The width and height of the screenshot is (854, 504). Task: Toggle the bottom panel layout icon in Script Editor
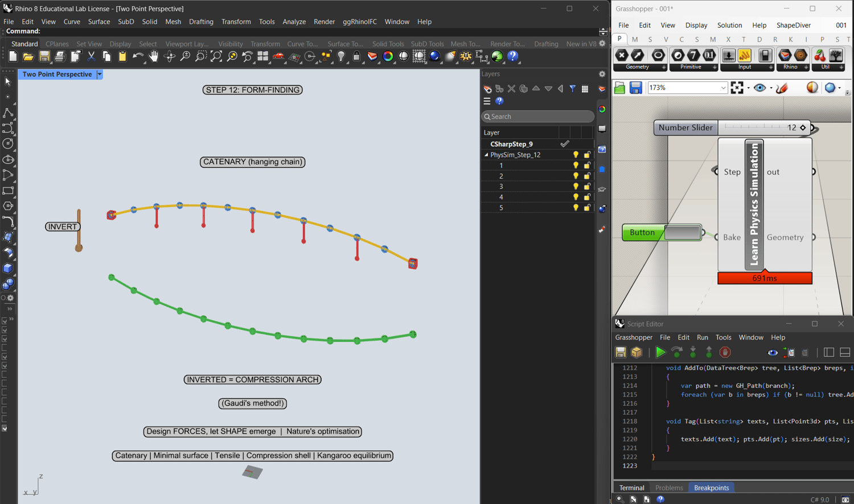pos(845,353)
